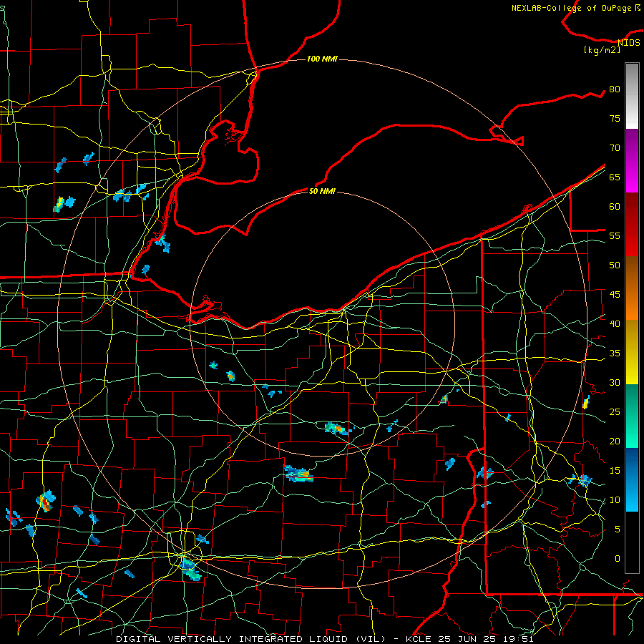Click the 50 legend number on the scale
Viewport: 644px width, 644px height.
click(615, 265)
